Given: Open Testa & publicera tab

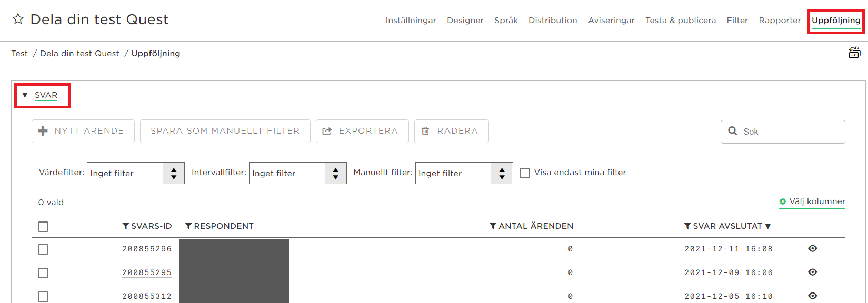Looking at the screenshot, I should point(681,21).
